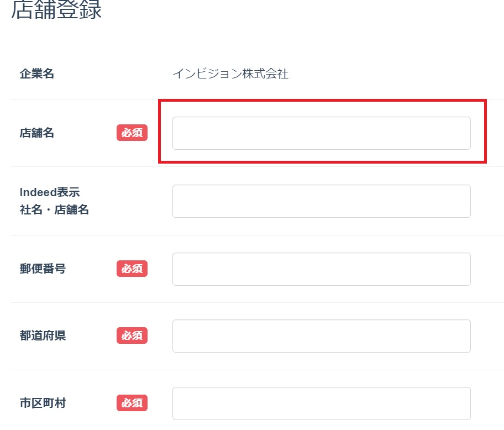
Task: Click the Indeed表示 label text
Action: coord(50,192)
